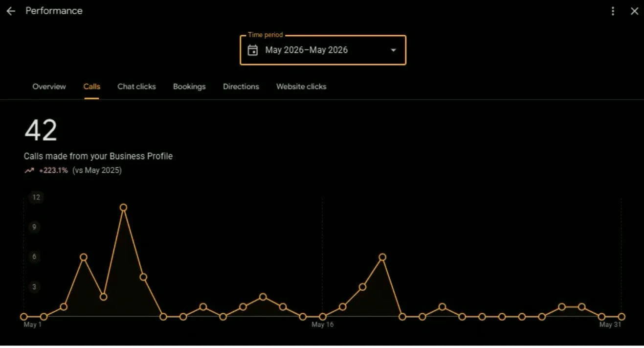The image size is (644, 348).
Task: Open the three-dot more options menu
Action: (x=613, y=11)
